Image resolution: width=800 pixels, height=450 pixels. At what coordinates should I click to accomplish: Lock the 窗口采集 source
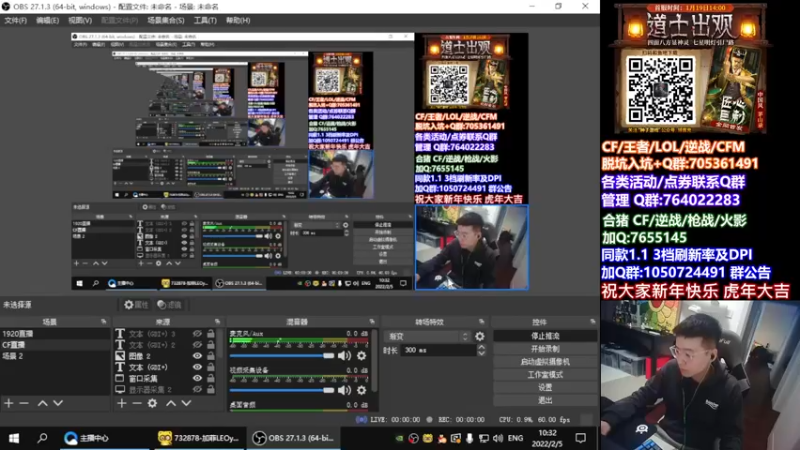[x=211, y=378]
